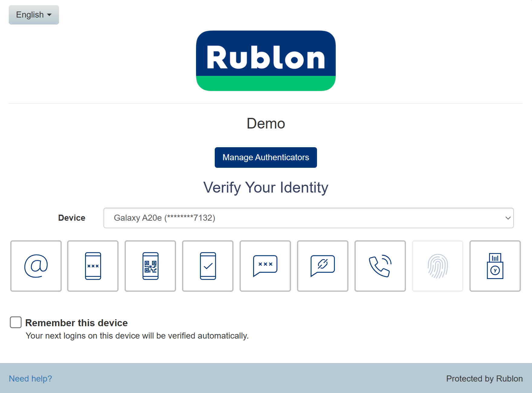Choose the SMS Link authentication icon

point(323,266)
